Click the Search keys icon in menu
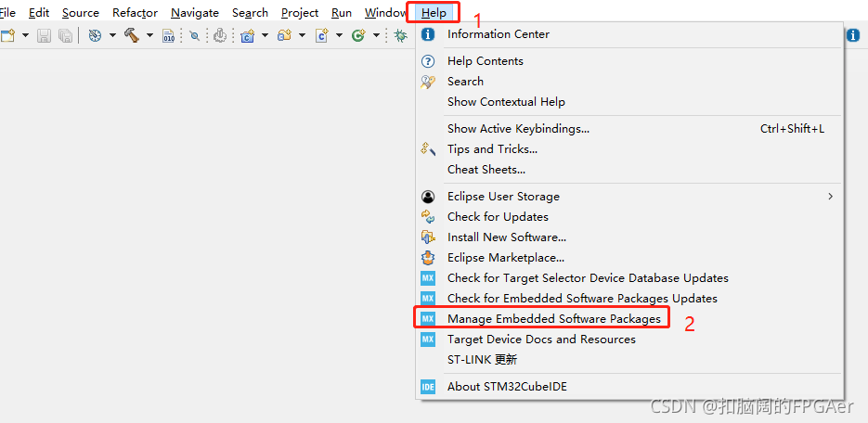The image size is (868, 423). pyautogui.click(x=428, y=82)
